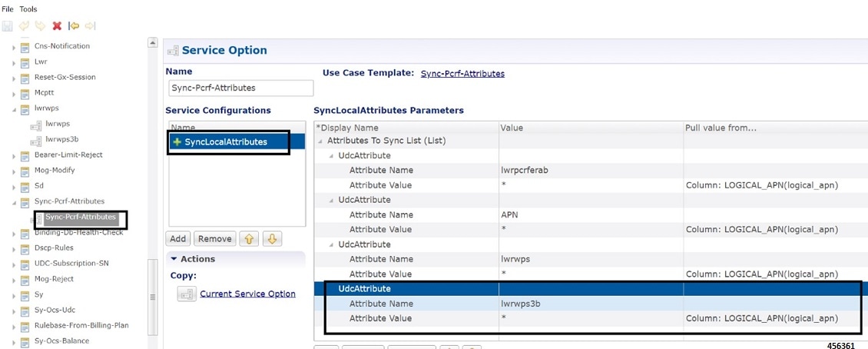Click the Save toolbar icon
This screenshot has width=868, height=349.
pos(8,26)
